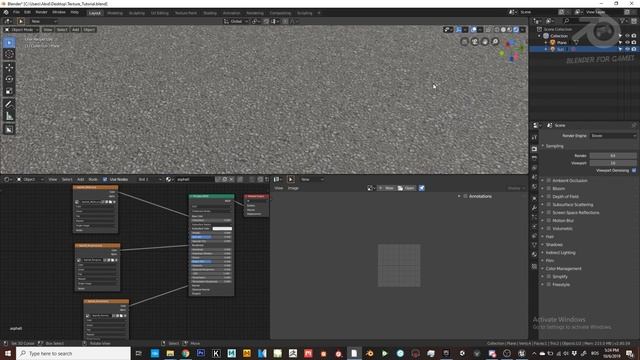Open the File menu

(x=16, y=13)
